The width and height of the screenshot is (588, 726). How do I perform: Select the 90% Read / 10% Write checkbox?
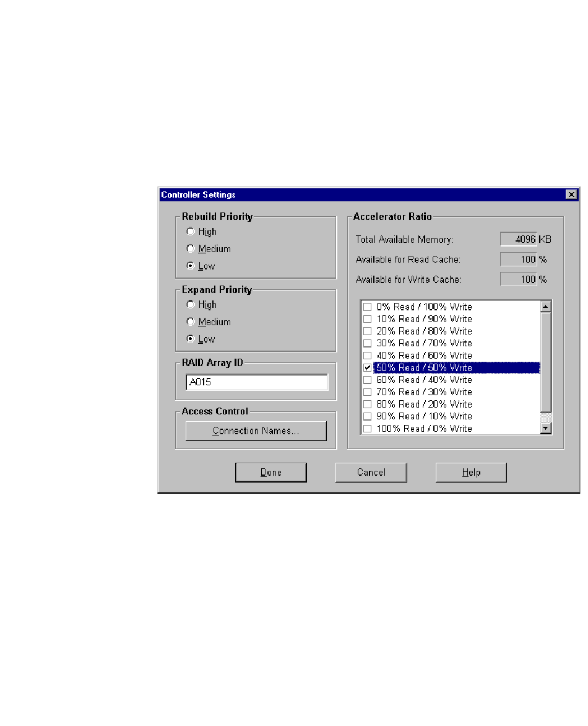pyautogui.click(x=367, y=416)
